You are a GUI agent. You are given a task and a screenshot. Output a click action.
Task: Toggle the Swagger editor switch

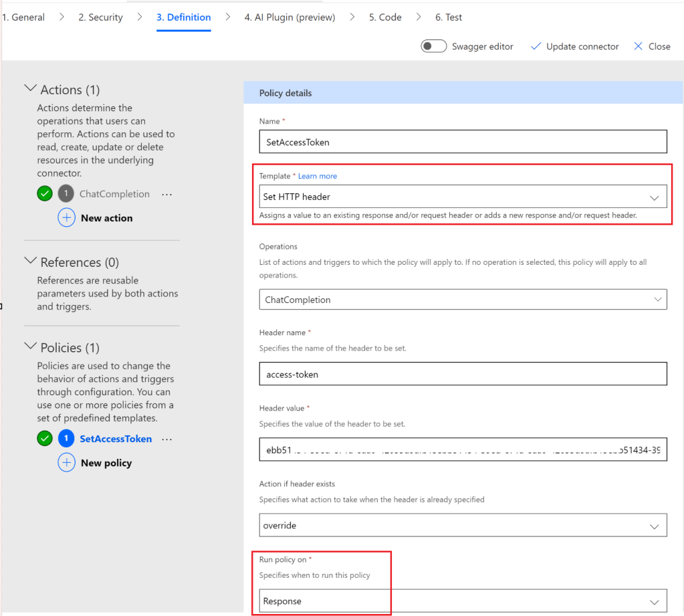(x=433, y=46)
